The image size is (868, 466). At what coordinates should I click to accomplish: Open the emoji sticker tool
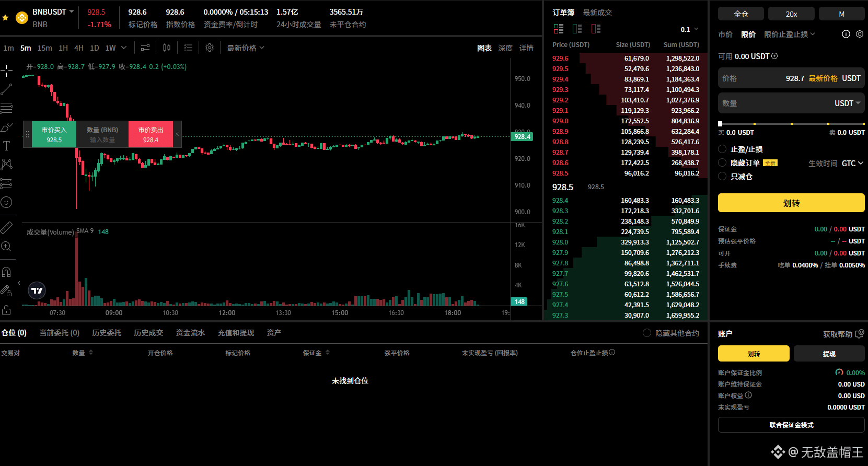coord(6,202)
